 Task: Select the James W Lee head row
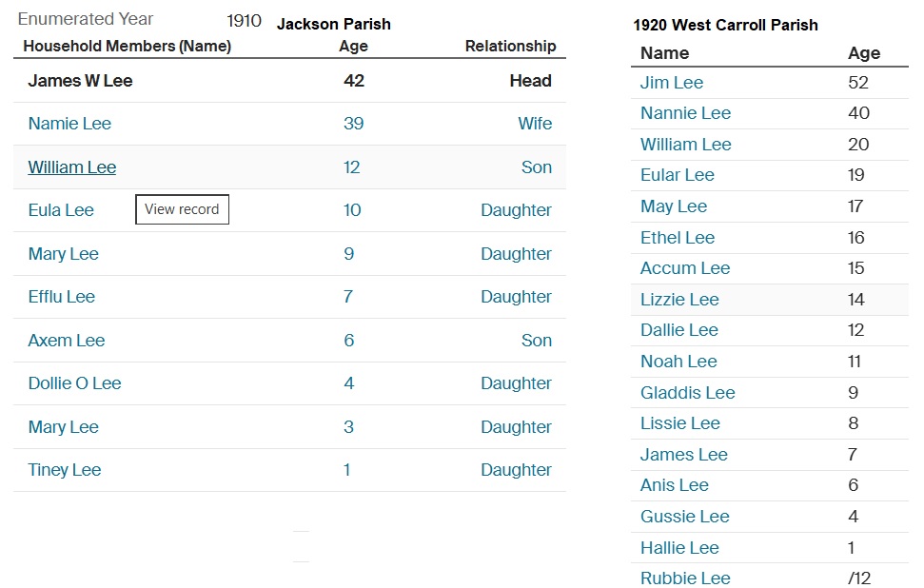click(x=80, y=81)
